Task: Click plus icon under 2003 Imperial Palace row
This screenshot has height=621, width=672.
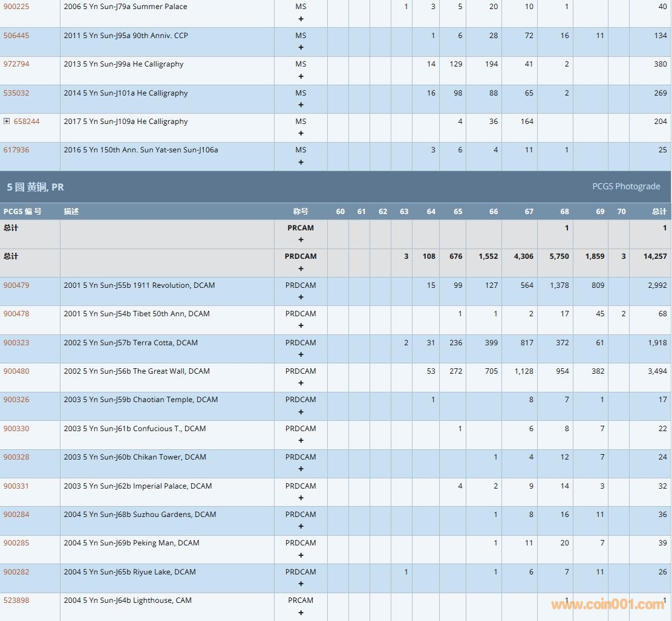Action: click(x=301, y=498)
